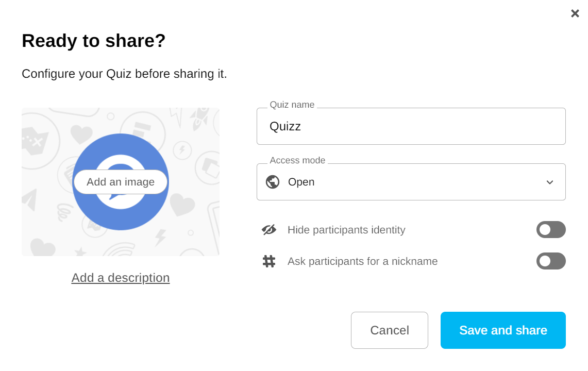Click the "Ask participants for a nickname" label
The image size is (588, 371).
(362, 261)
